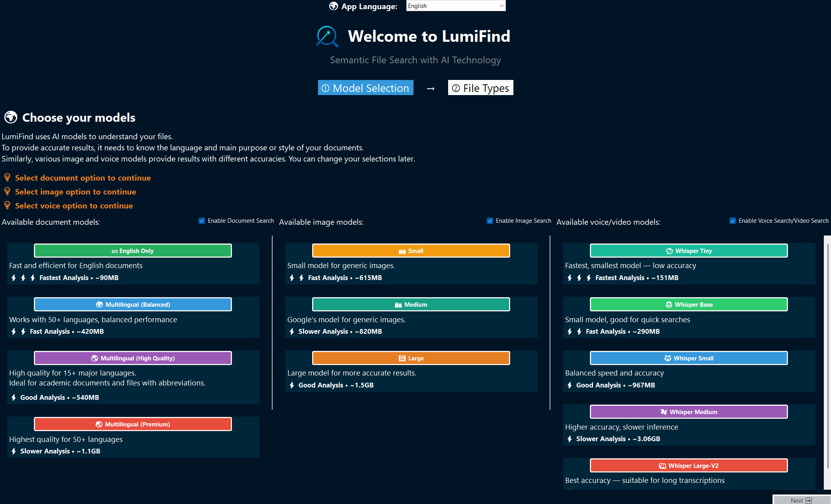This screenshot has width=831, height=504.
Task: Click the Model Selection step tab
Action: [x=365, y=88]
